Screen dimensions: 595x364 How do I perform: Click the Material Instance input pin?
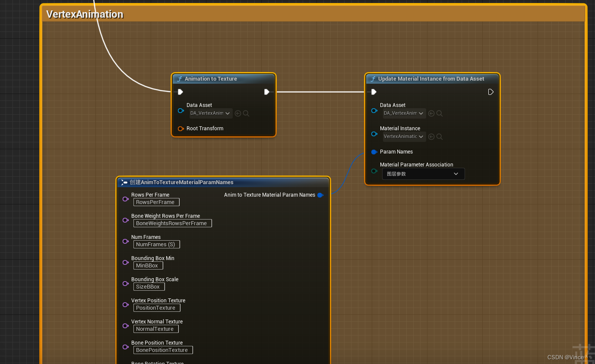click(x=374, y=134)
